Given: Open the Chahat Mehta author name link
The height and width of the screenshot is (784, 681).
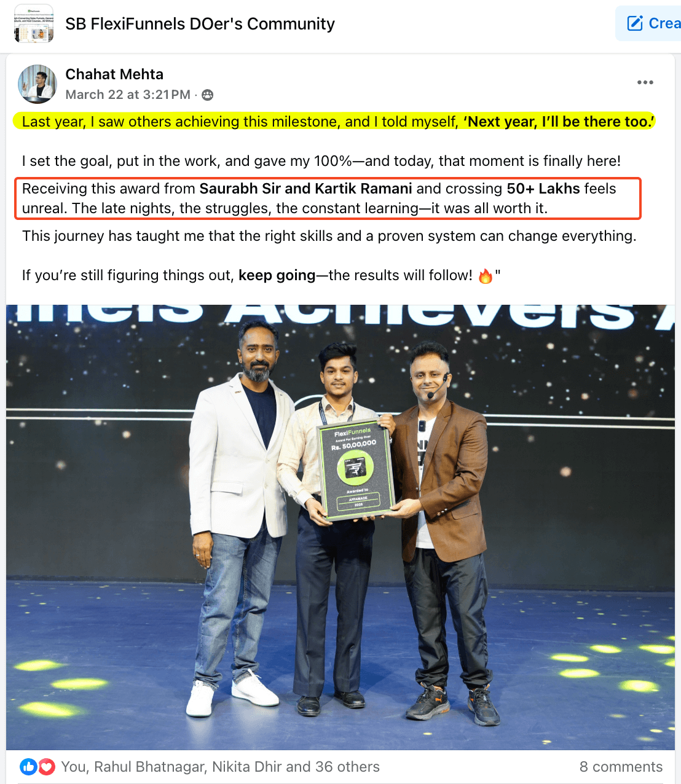Looking at the screenshot, I should [x=114, y=74].
